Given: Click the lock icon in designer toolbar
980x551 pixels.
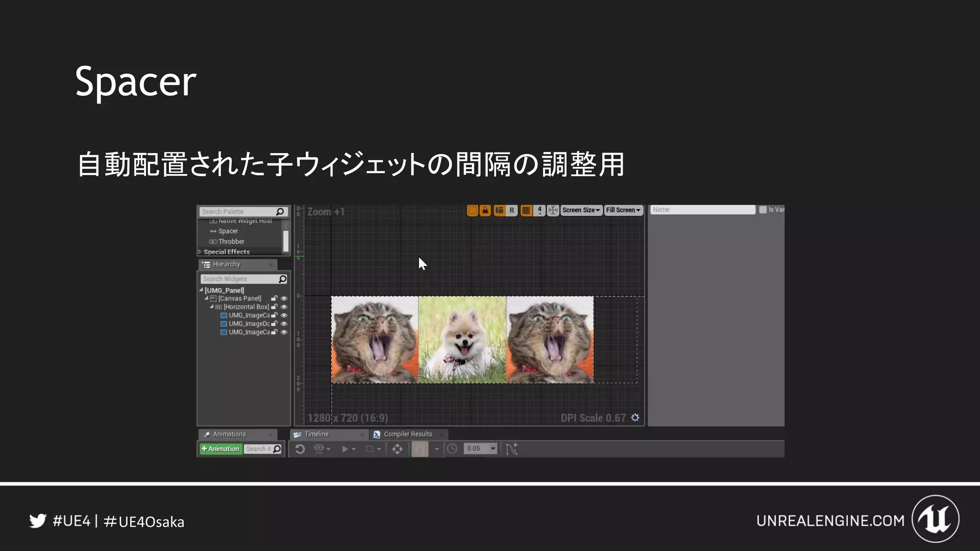Looking at the screenshot, I should 485,210.
